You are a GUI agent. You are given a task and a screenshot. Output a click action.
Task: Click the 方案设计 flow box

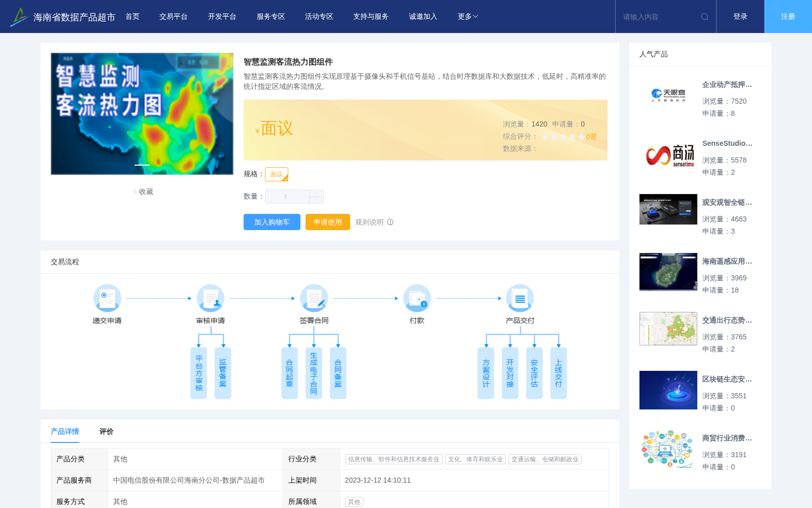coord(486,373)
